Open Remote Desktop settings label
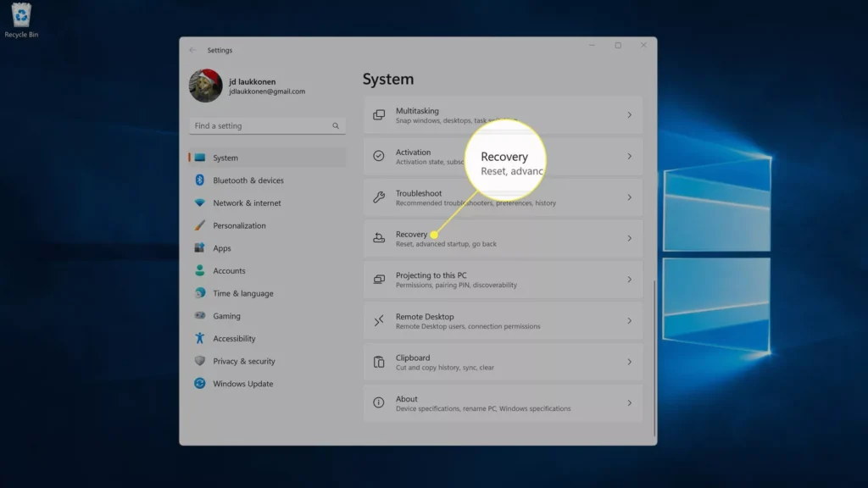 (425, 317)
